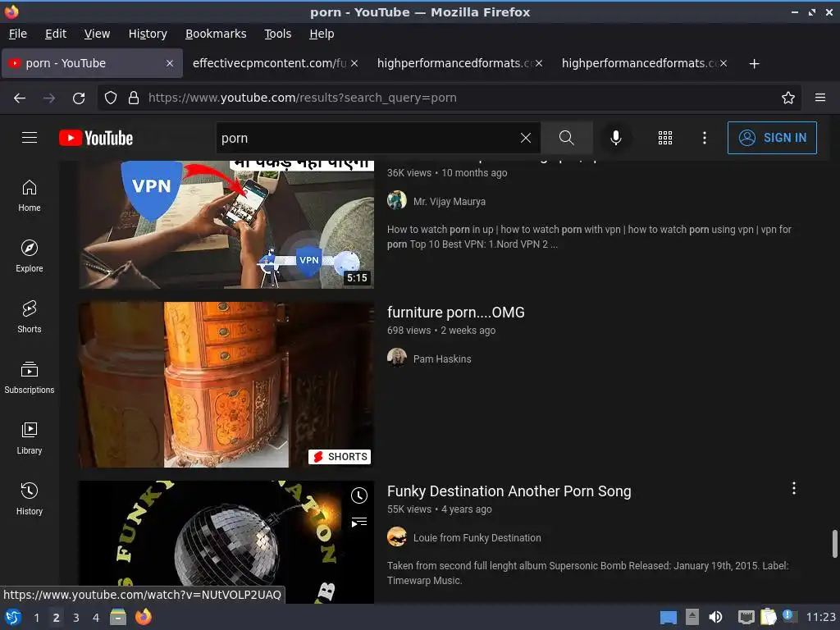Go to Home in the sidebar
Screen dimensions: 840x630
tap(30, 195)
